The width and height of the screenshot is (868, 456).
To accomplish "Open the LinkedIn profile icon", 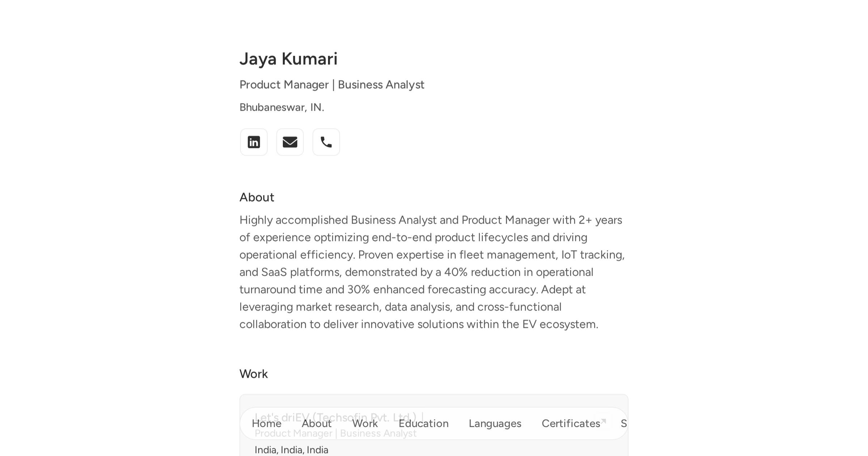I will [254, 142].
